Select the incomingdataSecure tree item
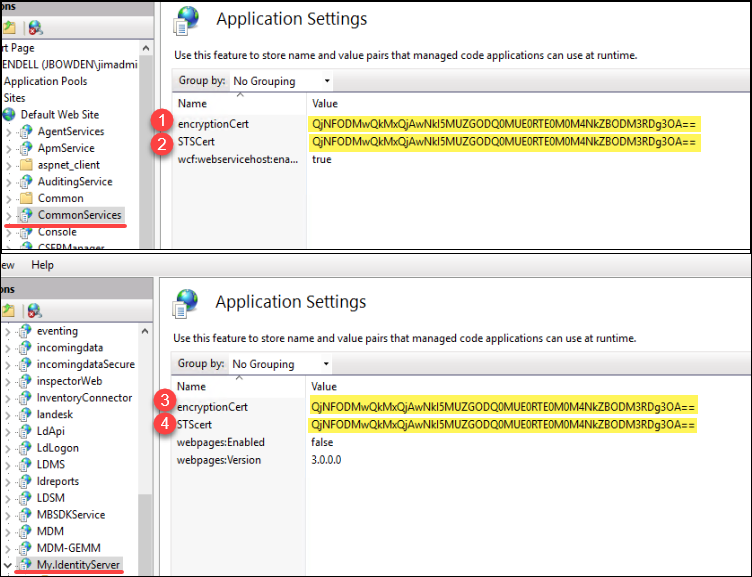752x577 pixels. (x=85, y=364)
